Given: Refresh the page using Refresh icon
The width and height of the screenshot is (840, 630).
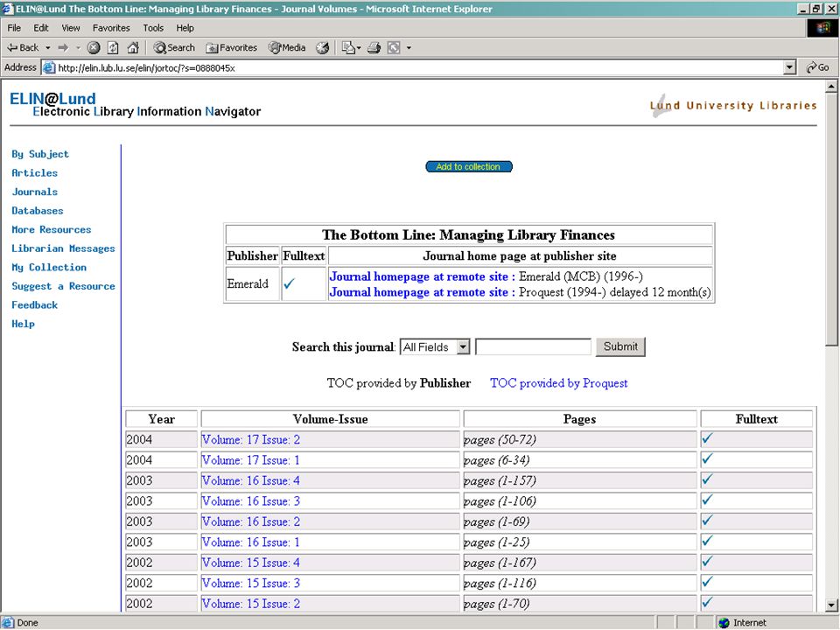Looking at the screenshot, I should 113,47.
